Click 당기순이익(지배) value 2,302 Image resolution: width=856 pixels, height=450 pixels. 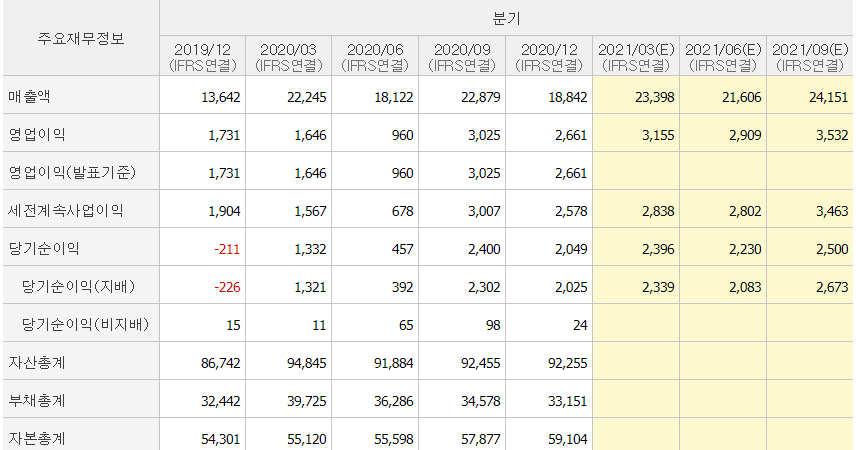click(x=484, y=287)
